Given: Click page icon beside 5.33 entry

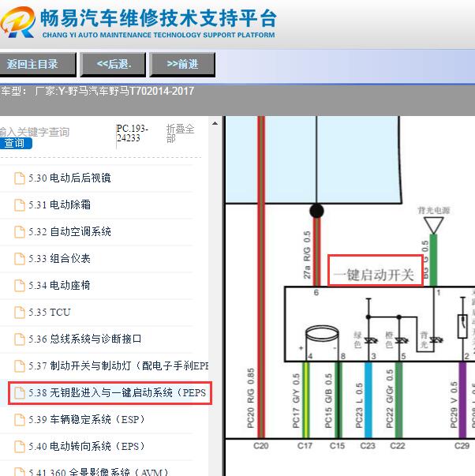Looking at the screenshot, I should (x=20, y=259).
